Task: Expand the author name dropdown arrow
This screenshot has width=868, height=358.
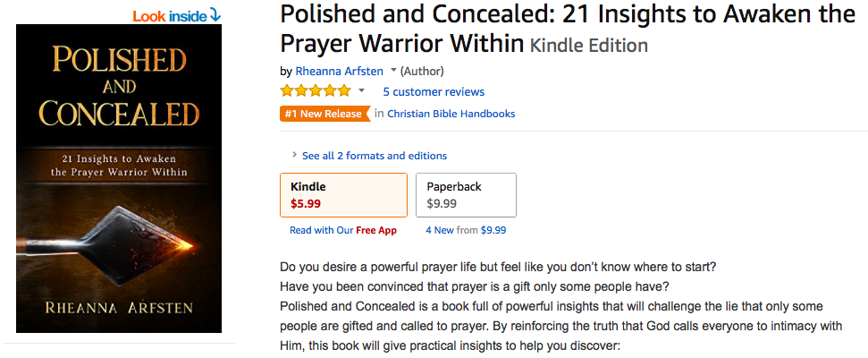Action: tap(393, 71)
